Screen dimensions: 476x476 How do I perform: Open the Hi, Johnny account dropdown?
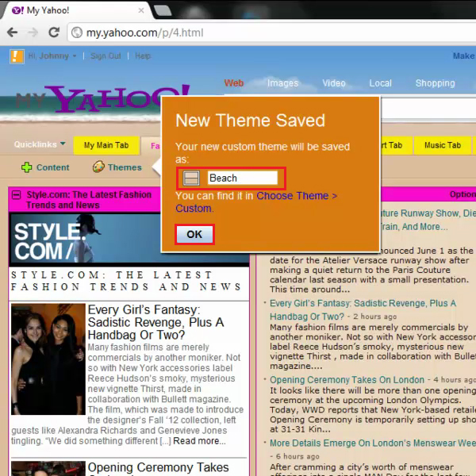point(52,56)
